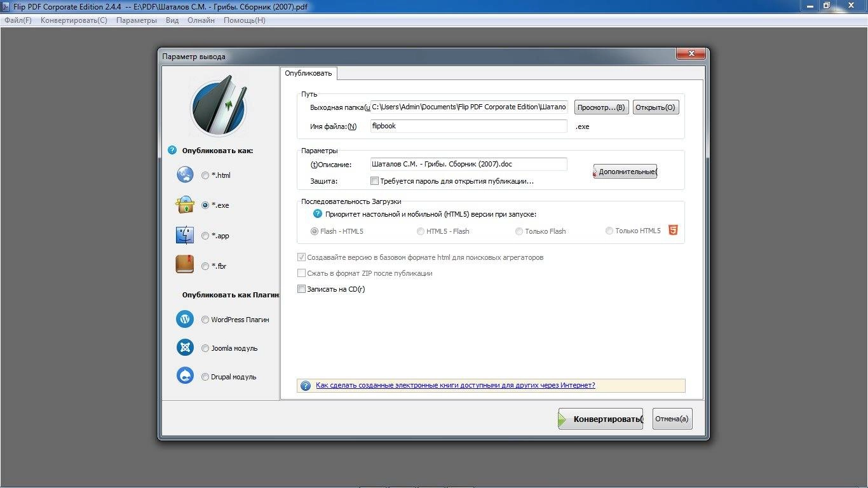The width and height of the screenshot is (868, 488).
Task: Open the Вид menu
Action: [x=172, y=20]
